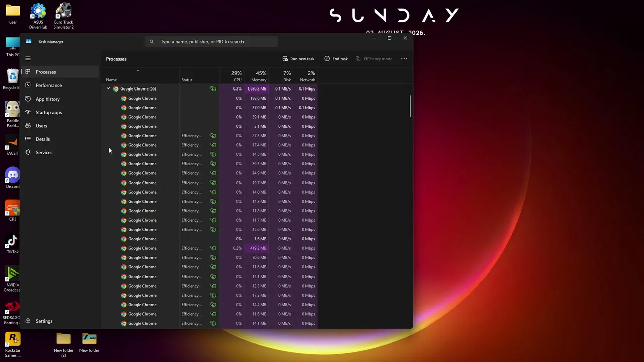The width and height of the screenshot is (644, 362).
Task: Sort processes by Memory usage column
Action: click(x=256, y=76)
